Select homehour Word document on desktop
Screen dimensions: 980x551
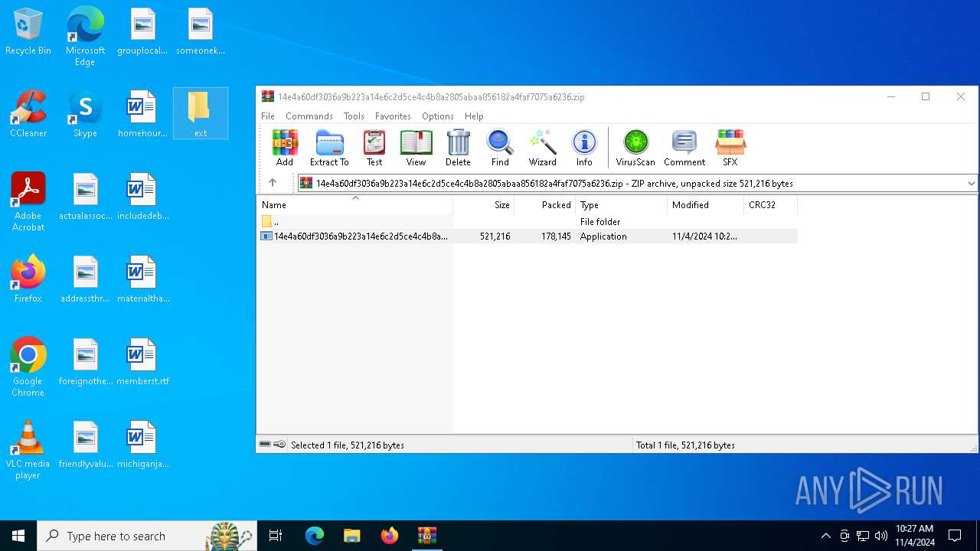click(x=142, y=115)
